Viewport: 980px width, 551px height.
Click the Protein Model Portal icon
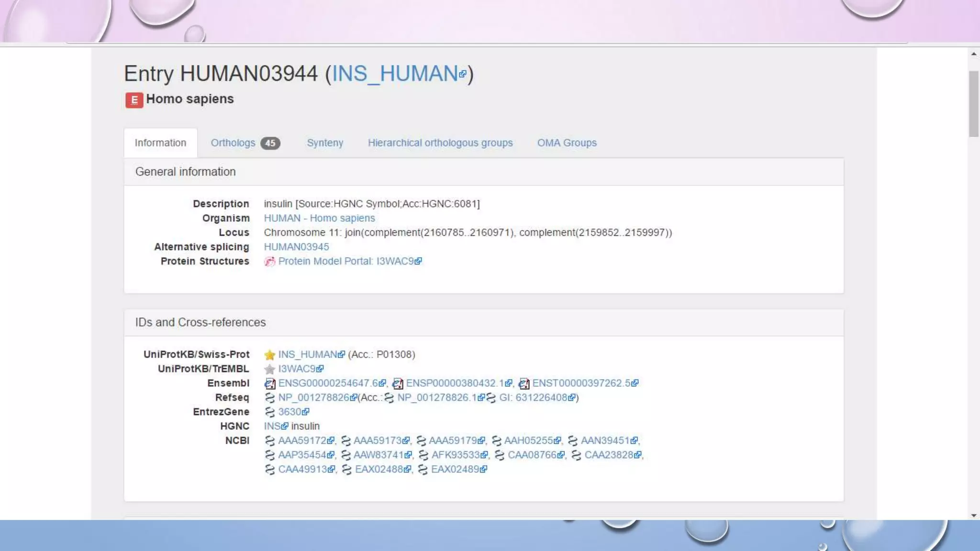[x=270, y=262]
